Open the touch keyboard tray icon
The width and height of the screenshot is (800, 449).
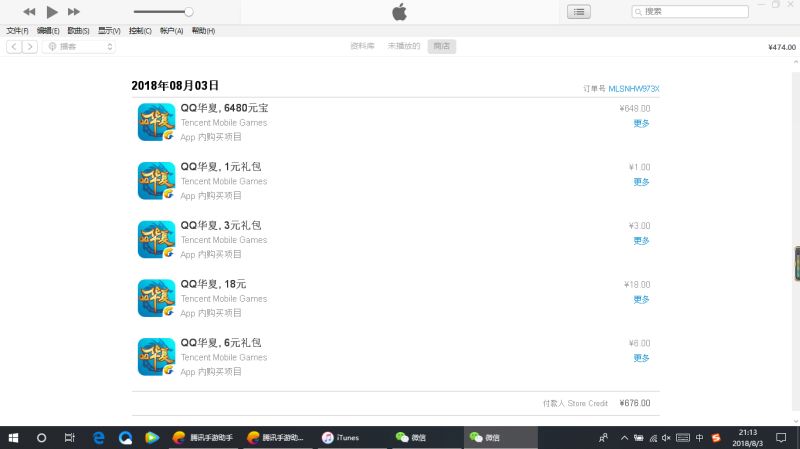click(x=683, y=438)
